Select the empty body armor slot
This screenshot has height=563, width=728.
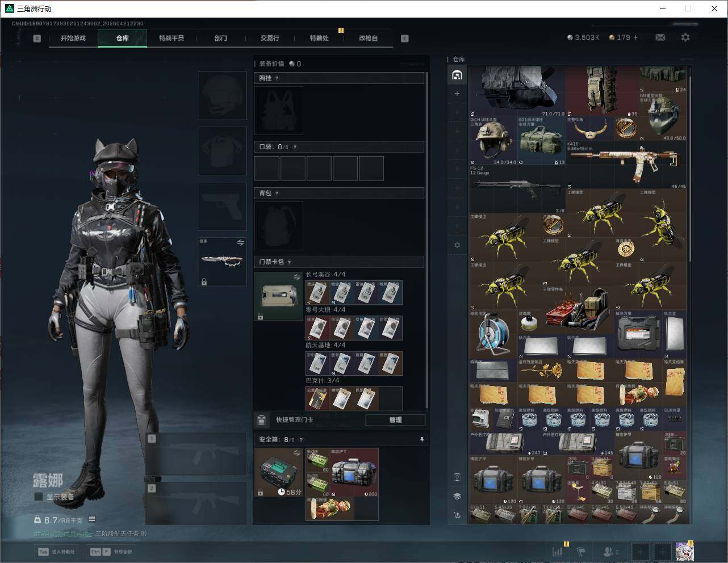point(222,151)
